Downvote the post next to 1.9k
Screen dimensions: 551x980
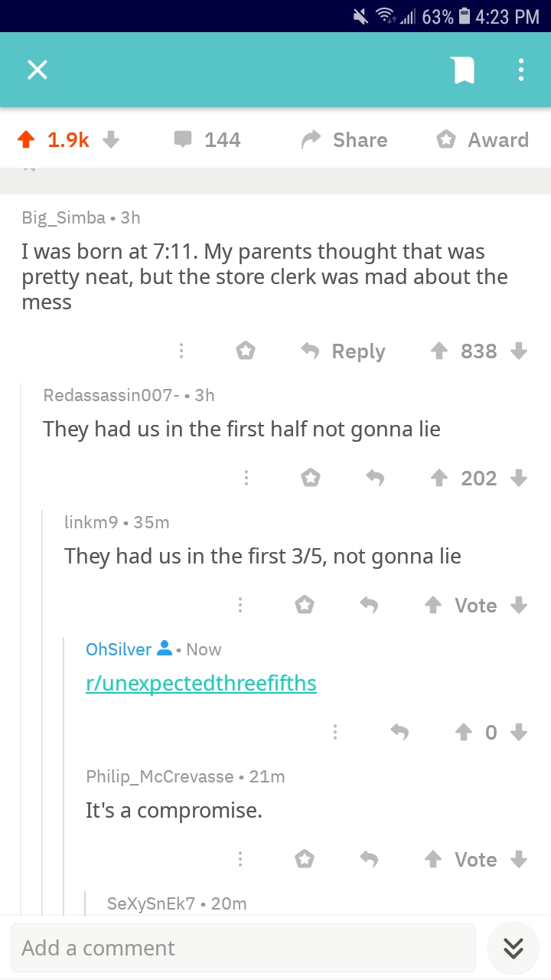[111, 139]
